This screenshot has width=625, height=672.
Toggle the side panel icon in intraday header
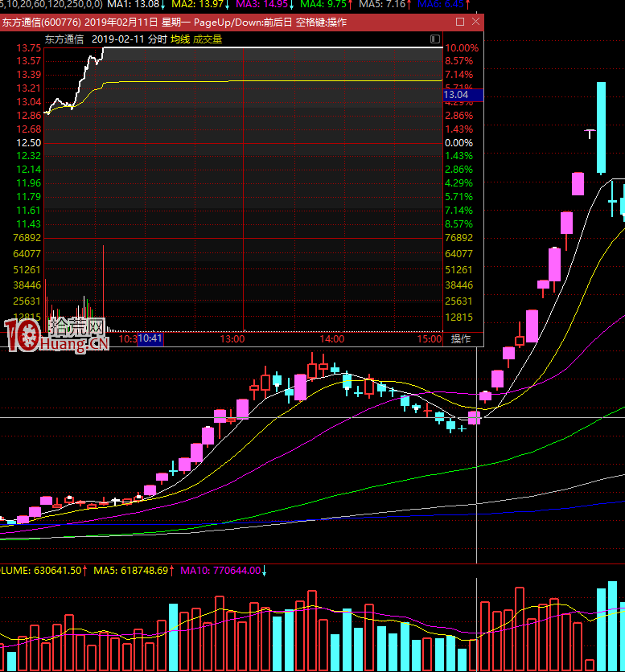(435, 39)
